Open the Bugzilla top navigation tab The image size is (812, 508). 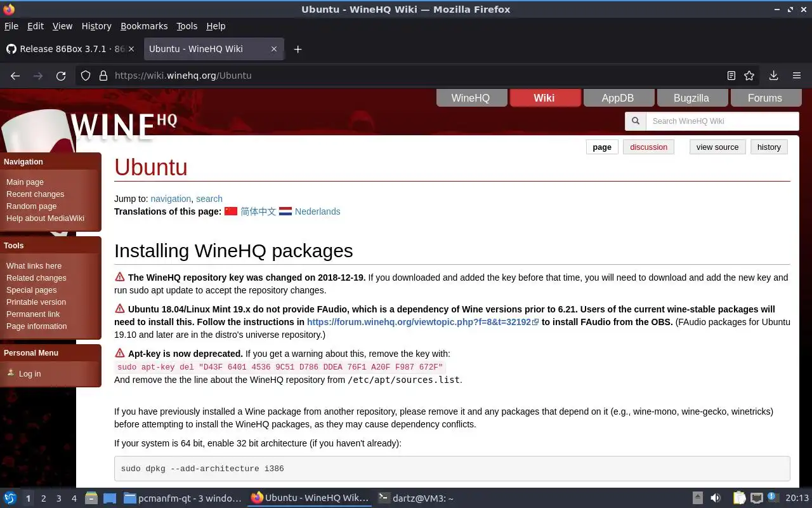coord(691,98)
